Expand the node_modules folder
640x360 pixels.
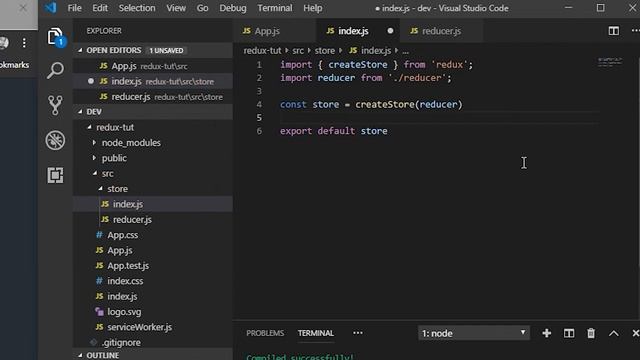[x=94, y=142]
